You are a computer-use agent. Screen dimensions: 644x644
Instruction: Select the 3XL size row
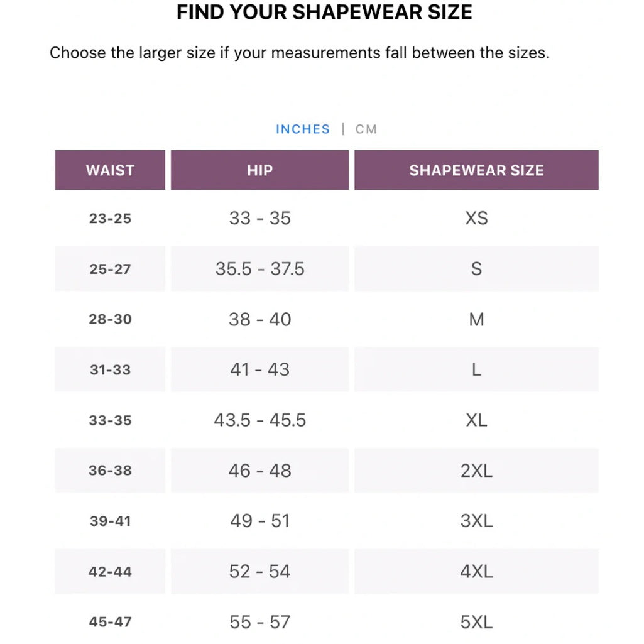476,521
